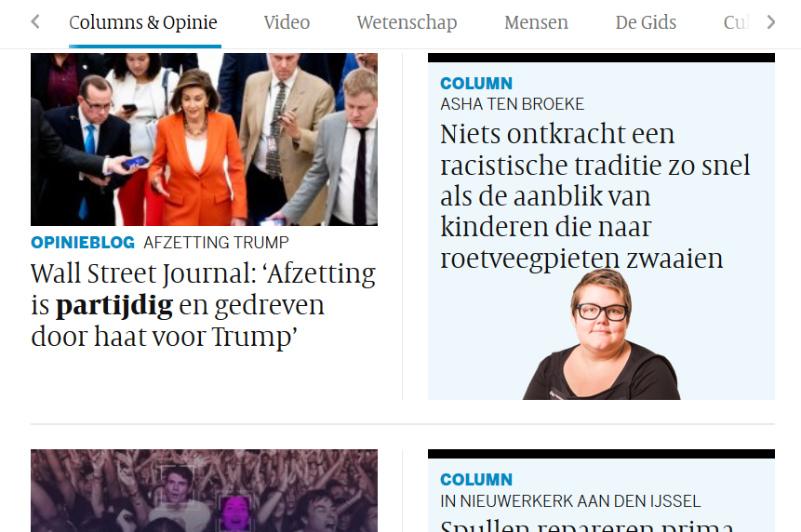This screenshot has width=801, height=532.
Task: Select the Wetenschap tab
Action: (407, 22)
